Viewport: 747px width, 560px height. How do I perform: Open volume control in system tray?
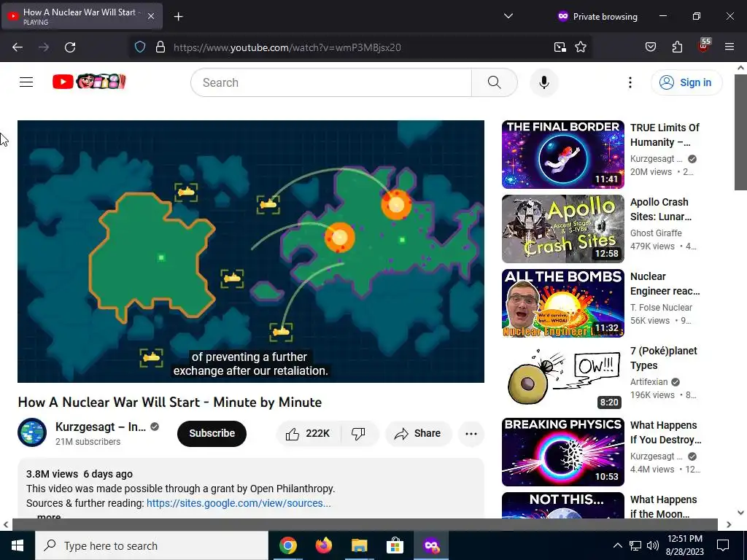[653, 545]
